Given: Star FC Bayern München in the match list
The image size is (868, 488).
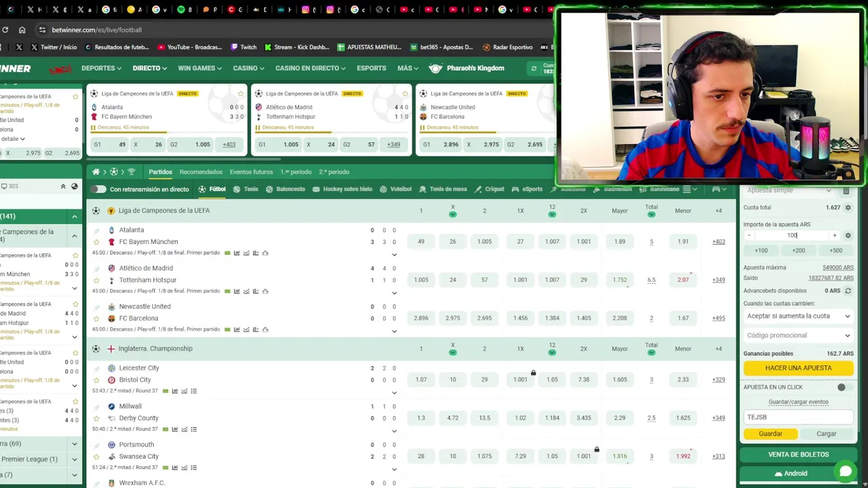Looking at the screenshot, I should (96, 242).
